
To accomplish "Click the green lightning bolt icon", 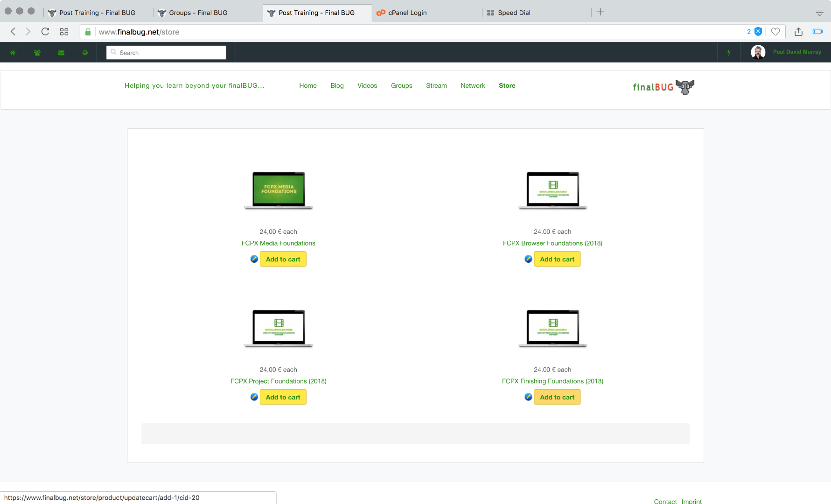I will pos(729,53).
